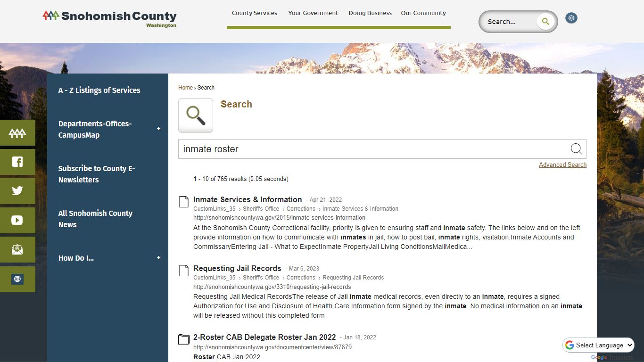Click document icon beside Inmate Services result
The width and height of the screenshot is (644, 362).
(184, 202)
